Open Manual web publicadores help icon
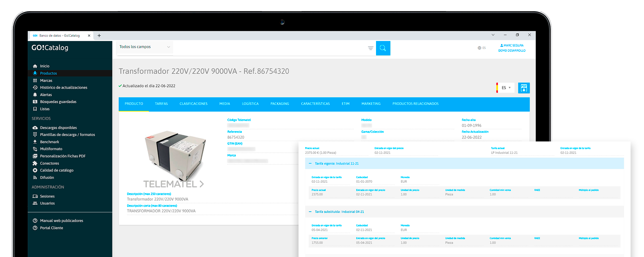The image size is (644, 257). coord(35,221)
